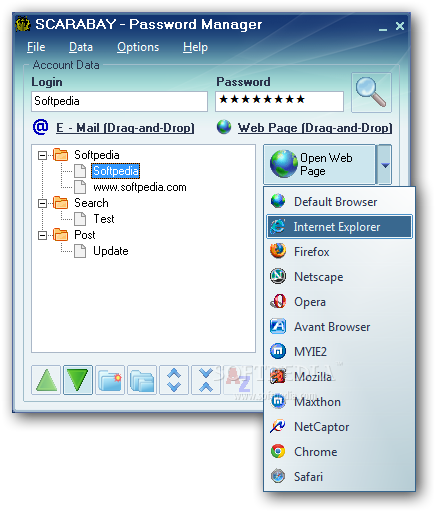Screen dimensions: 436x512
Task: Click the NetCaptor logo icon
Action: pos(278,426)
